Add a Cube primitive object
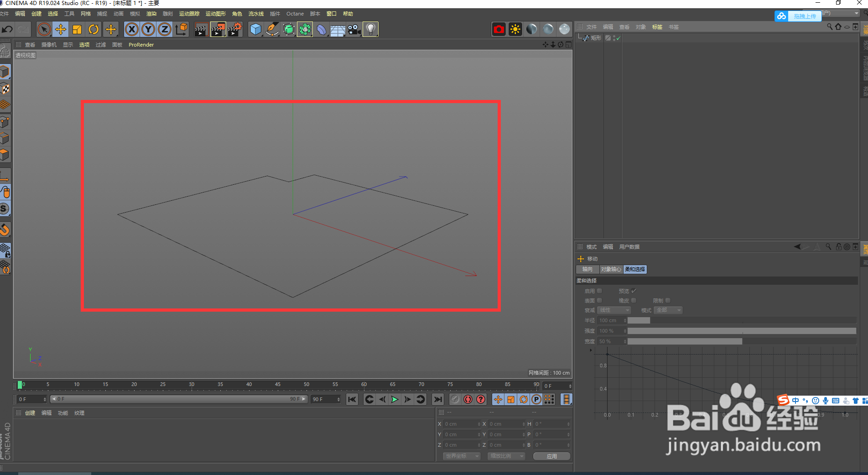The image size is (868, 475). click(255, 30)
